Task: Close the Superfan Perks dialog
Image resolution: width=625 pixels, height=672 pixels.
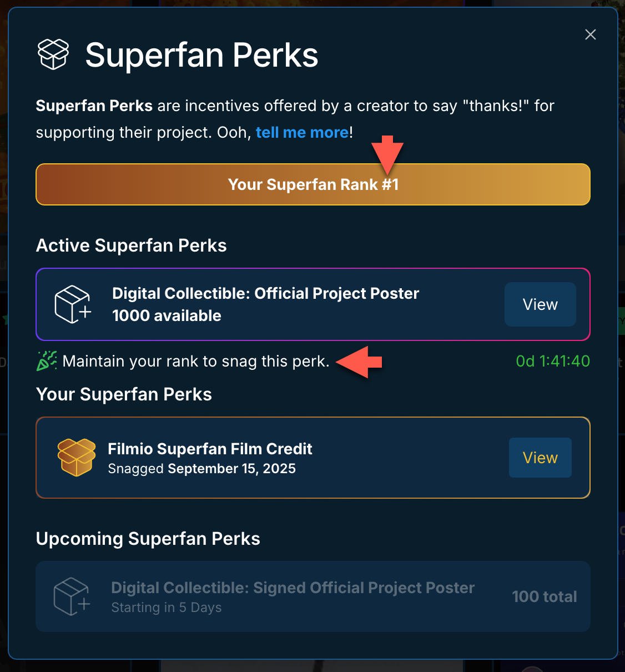Action: point(591,34)
